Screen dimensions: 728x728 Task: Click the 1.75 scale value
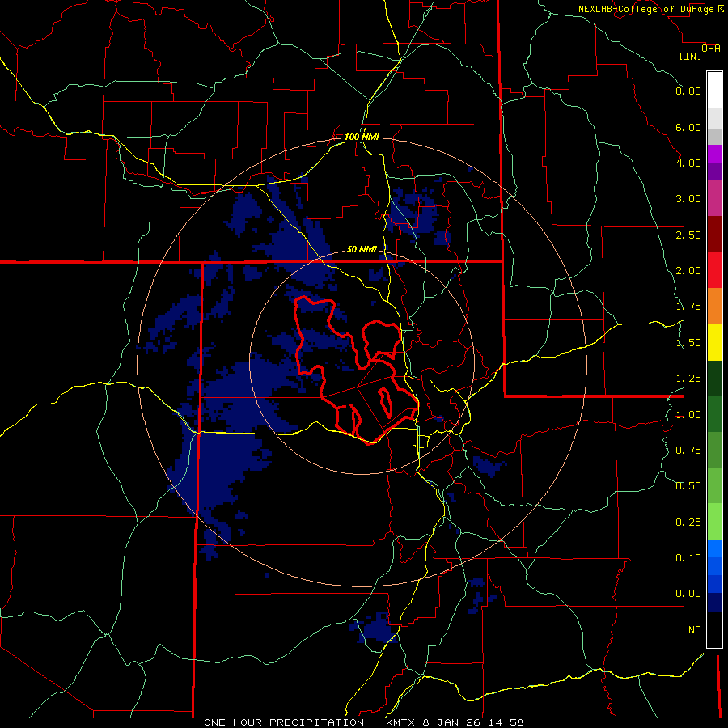688,307
